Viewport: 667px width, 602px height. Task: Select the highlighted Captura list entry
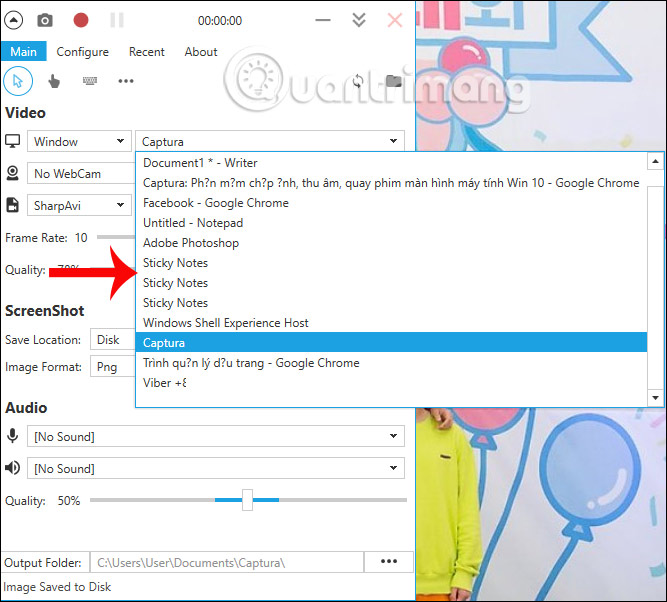(x=391, y=342)
